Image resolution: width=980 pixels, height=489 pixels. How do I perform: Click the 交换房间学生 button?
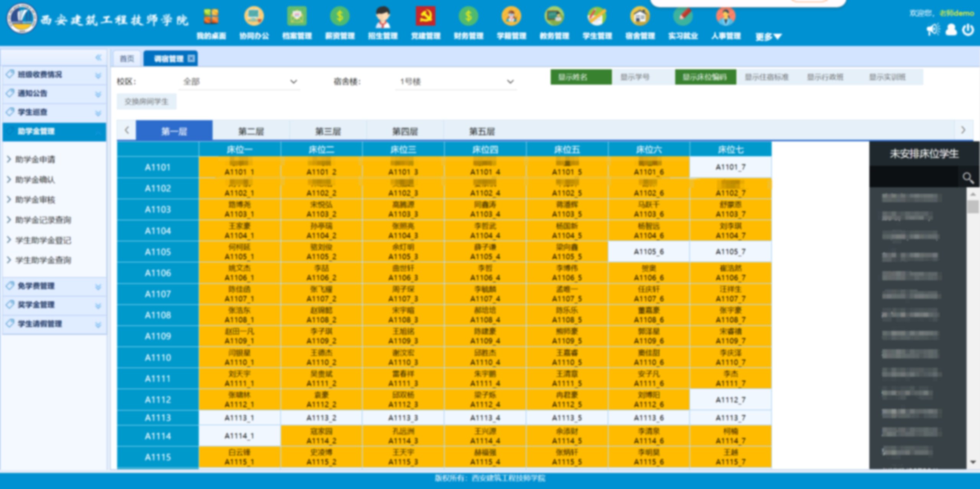coord(147,101)
